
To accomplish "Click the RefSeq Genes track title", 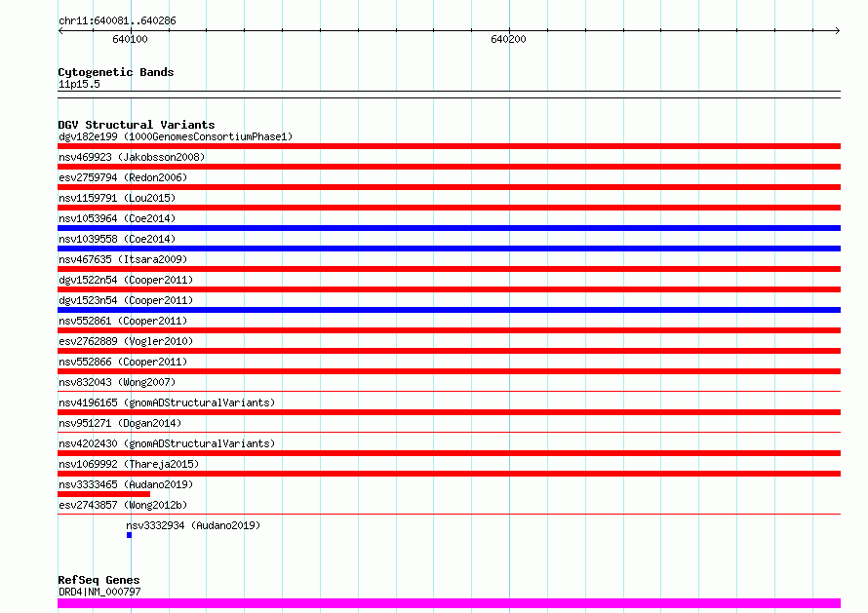I will coord(99,580).
